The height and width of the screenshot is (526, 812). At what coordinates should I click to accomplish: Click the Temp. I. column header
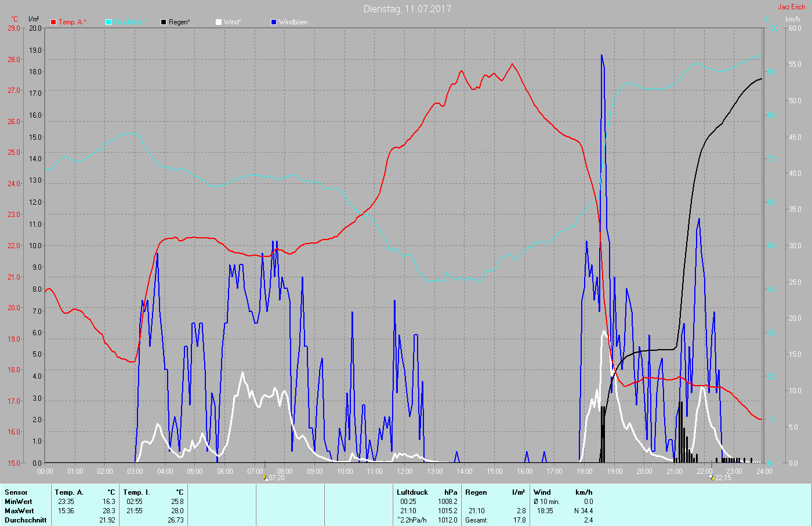coord(137,492)
